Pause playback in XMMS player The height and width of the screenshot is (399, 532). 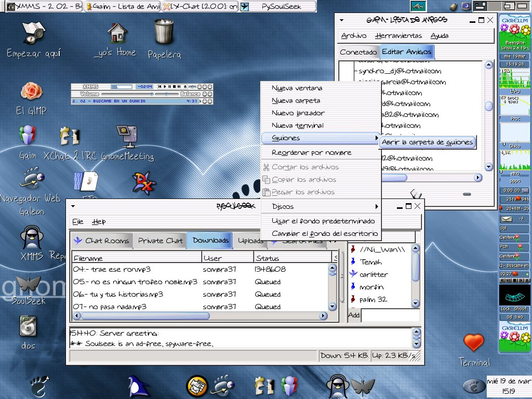pyautogui.click(x=170, y=87)
